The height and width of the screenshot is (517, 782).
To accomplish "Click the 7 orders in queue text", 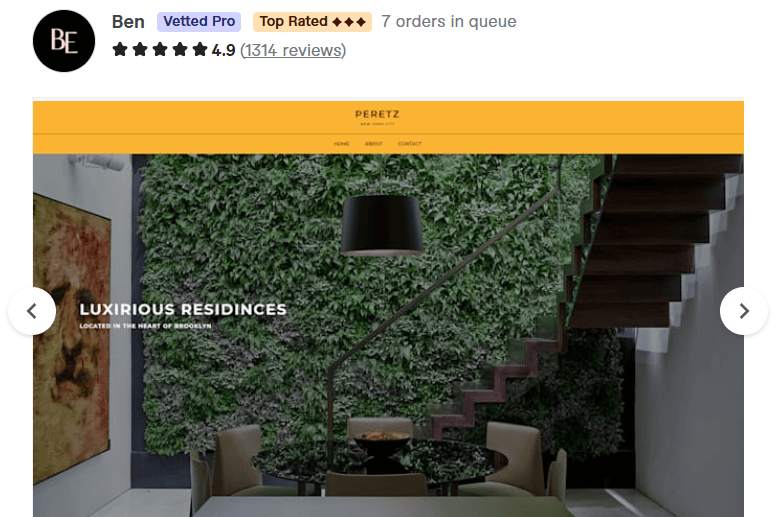I will point(449,21).
